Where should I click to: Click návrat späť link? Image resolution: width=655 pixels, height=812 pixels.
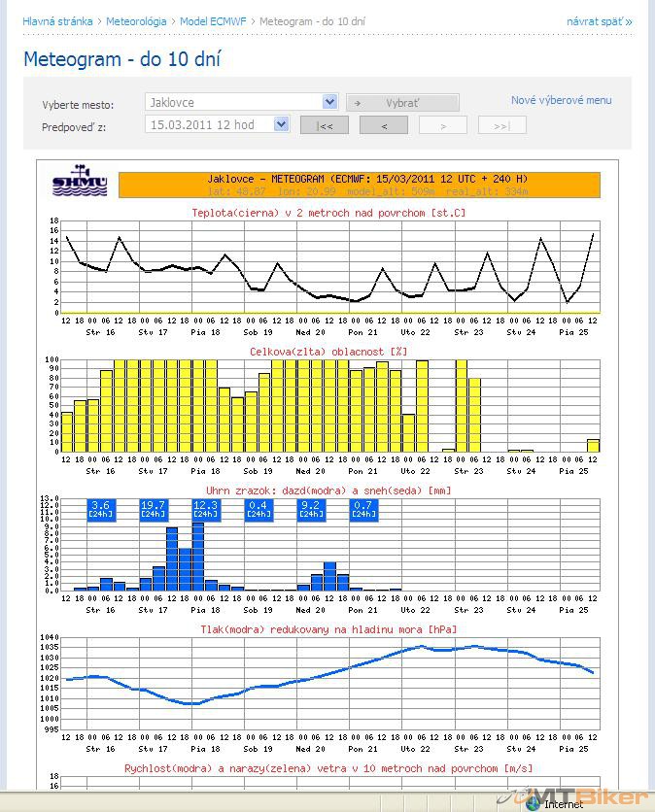[599, 20]
